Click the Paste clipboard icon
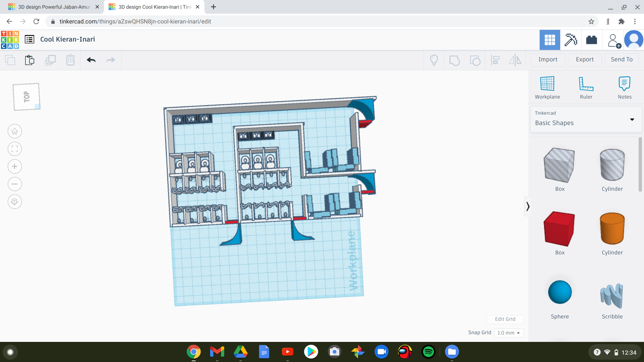The image size is (644, 362). coord(30,60)
